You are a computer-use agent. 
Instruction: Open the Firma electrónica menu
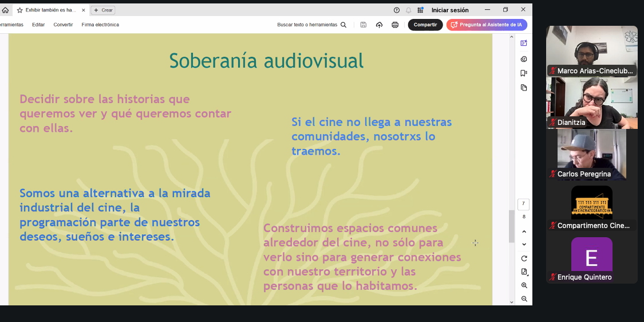pyautogui.click(x=100, y=25)
